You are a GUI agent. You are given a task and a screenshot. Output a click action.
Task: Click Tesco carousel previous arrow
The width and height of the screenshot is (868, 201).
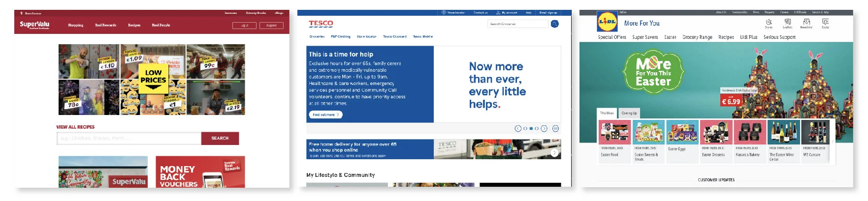(518, 129)
